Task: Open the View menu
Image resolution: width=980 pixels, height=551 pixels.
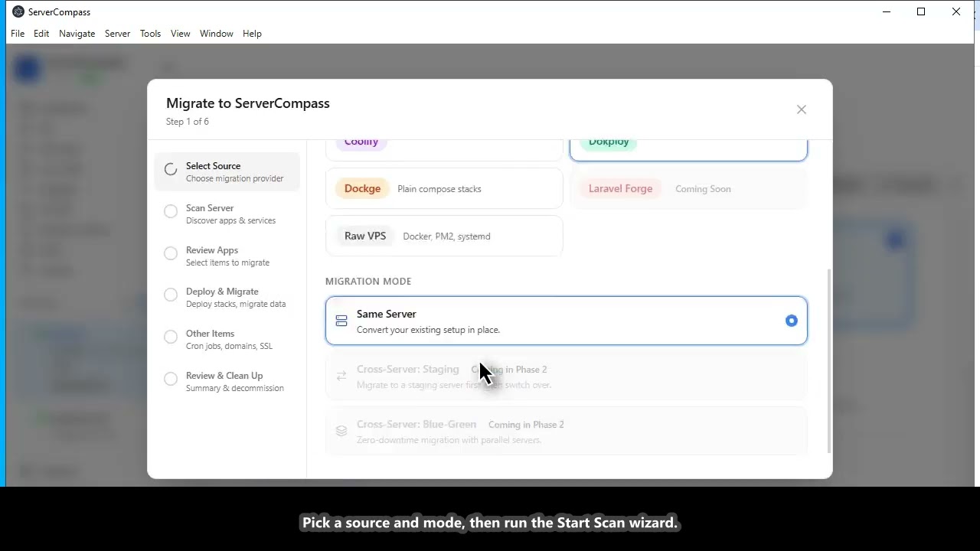Action: pyautogui.click(x=181, y=34)
